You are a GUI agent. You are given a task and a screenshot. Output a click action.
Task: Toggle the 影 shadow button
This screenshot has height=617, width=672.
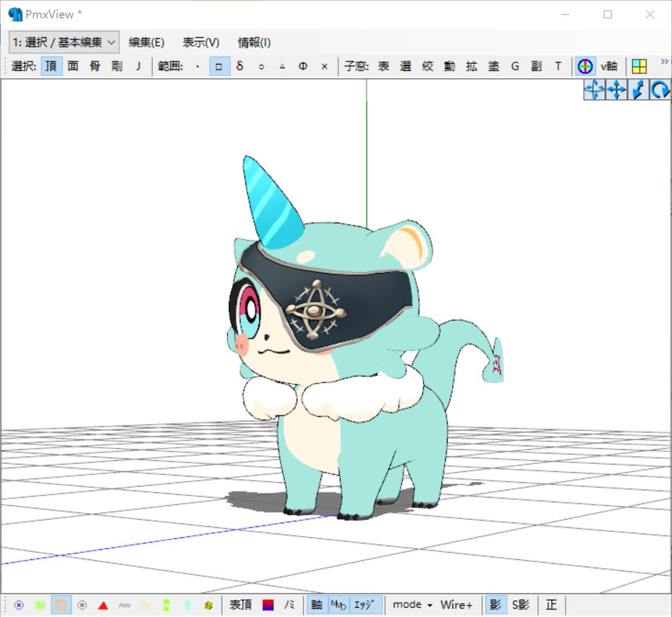[x=495, y=605]
